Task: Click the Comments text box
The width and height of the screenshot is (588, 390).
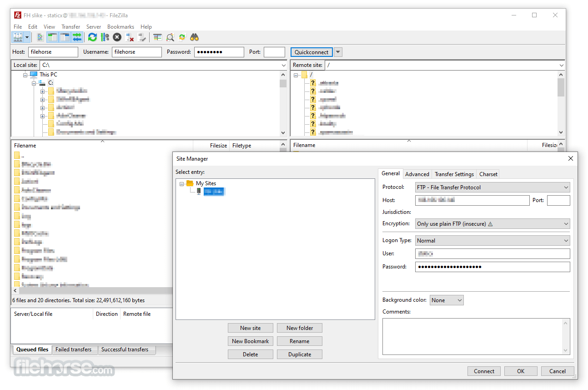Action: click(x=476, y=336)
